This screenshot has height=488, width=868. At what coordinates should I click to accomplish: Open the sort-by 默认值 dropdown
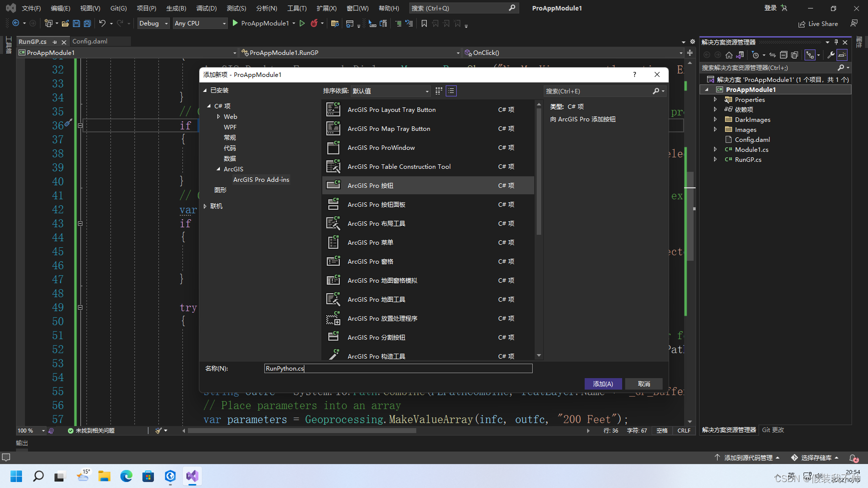click(390, 91)
